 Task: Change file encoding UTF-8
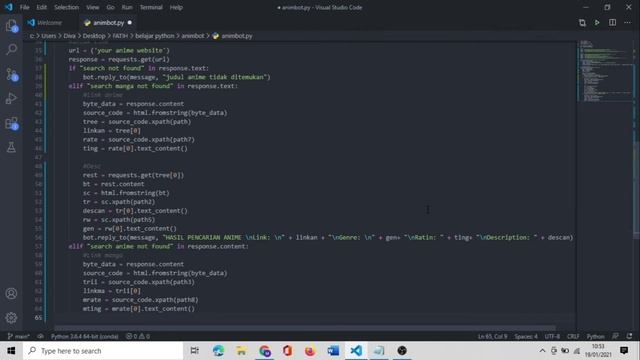click(552, 336)
